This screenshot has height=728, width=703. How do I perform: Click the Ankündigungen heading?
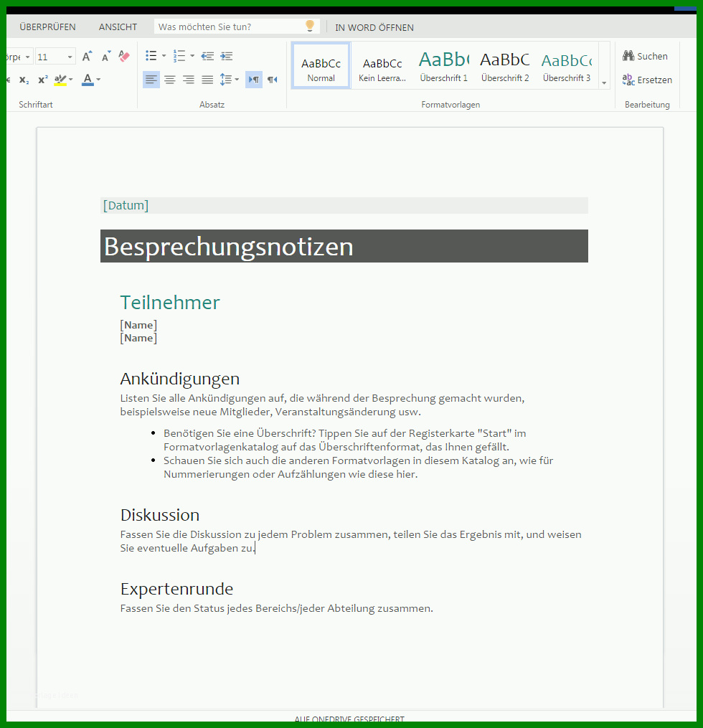coord(180,379)
